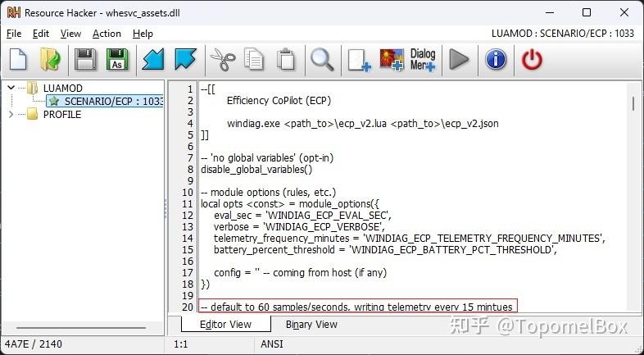Viewport: 644px width, 355px height.
Task: Click the disable_global_variables() code line
Action: click(x=256, y=169)
